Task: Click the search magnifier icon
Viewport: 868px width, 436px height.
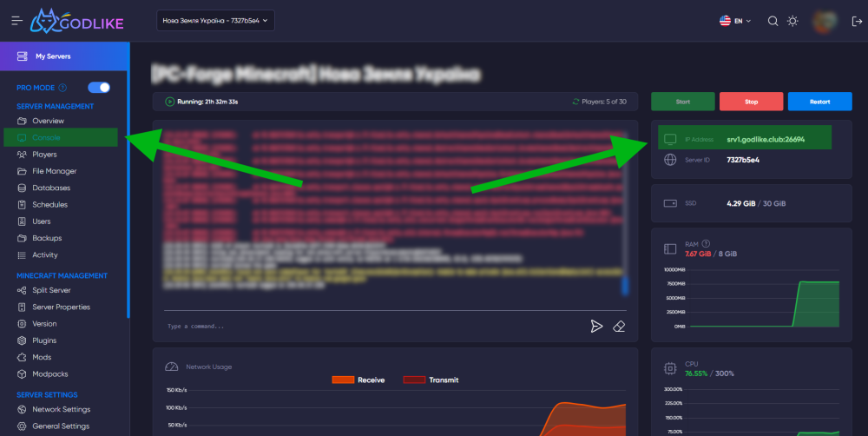Action: point(773,21)
